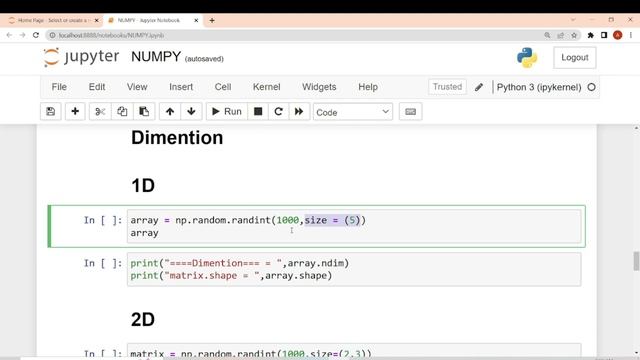
Task: Click the pencil edit mode icon
Action: tap(479, 87)
